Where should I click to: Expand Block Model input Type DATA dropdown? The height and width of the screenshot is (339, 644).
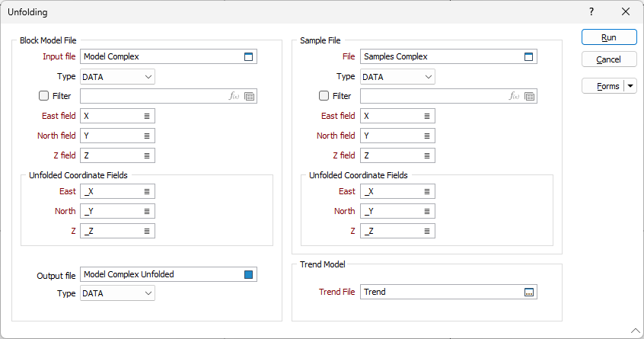coord(117,77)
